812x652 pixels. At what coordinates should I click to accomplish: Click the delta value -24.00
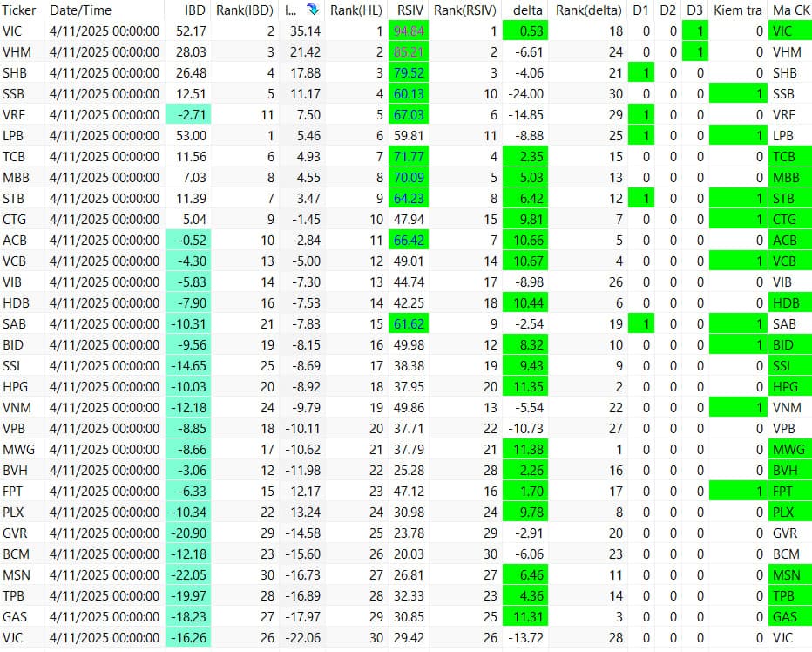point(526,94)
